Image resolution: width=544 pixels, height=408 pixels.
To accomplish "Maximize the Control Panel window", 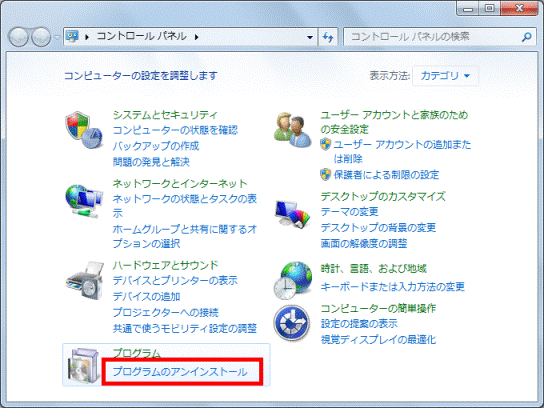I will (490, 8).
